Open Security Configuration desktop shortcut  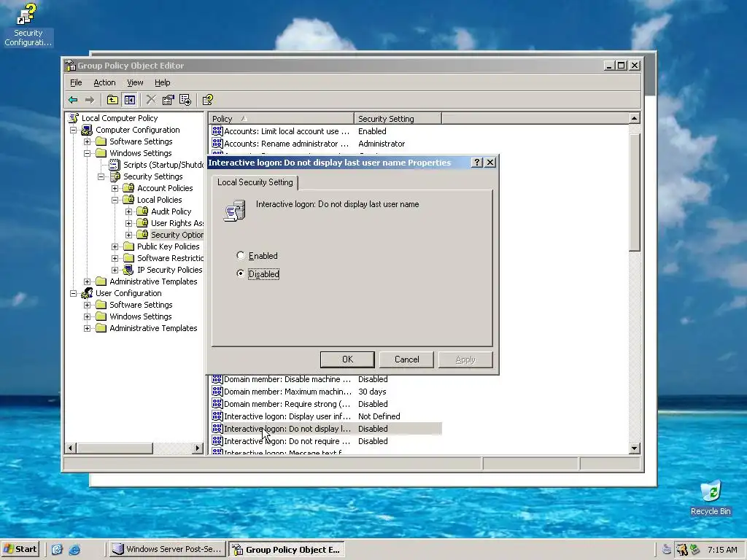pyautogui.click(x=28, y=26)
